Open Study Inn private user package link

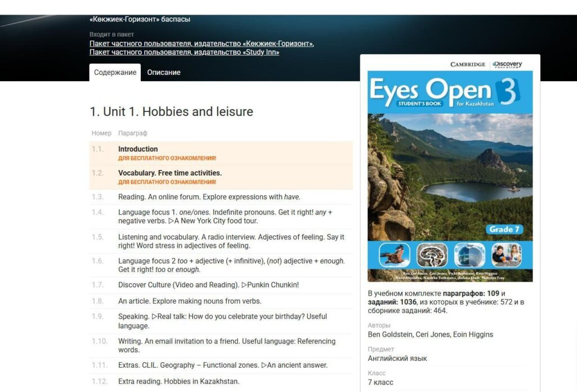184,52
